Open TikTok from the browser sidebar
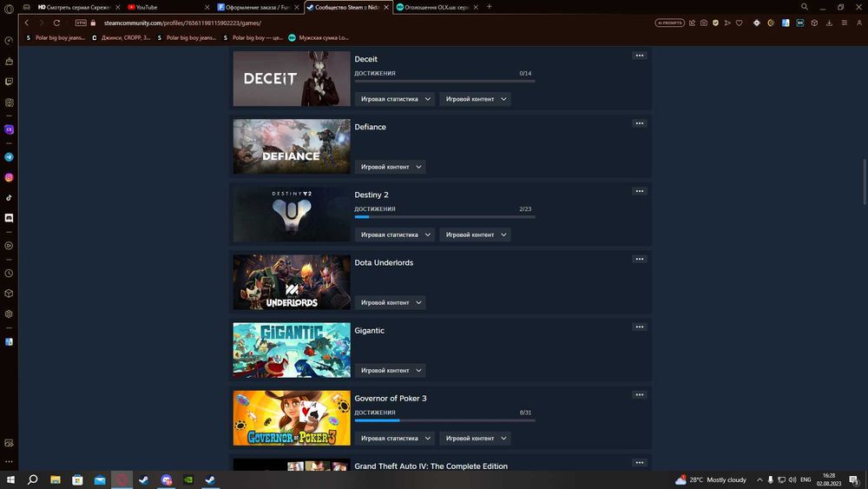Screen dimensions: 868x489 tap(9, 198)
